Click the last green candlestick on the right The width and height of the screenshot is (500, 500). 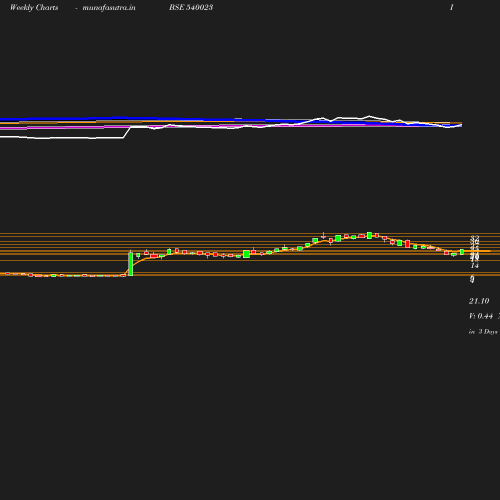pyautogui.click(x=462, y=252)
